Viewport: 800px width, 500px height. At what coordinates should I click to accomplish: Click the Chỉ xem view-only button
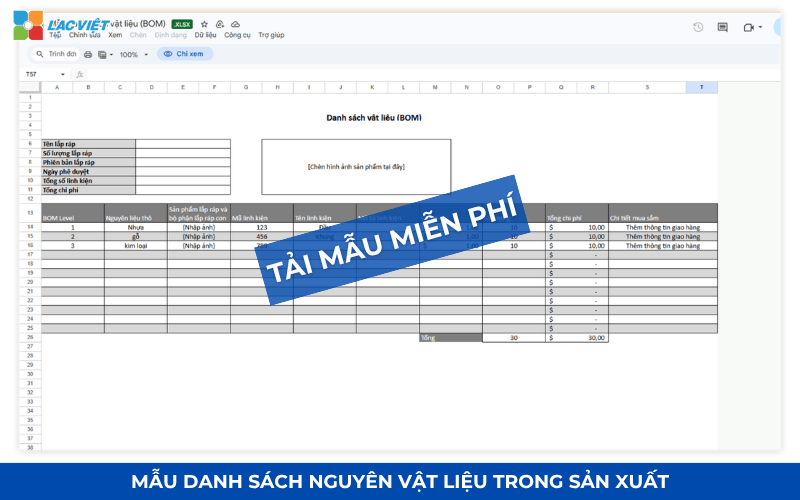[x=185, y=54]
